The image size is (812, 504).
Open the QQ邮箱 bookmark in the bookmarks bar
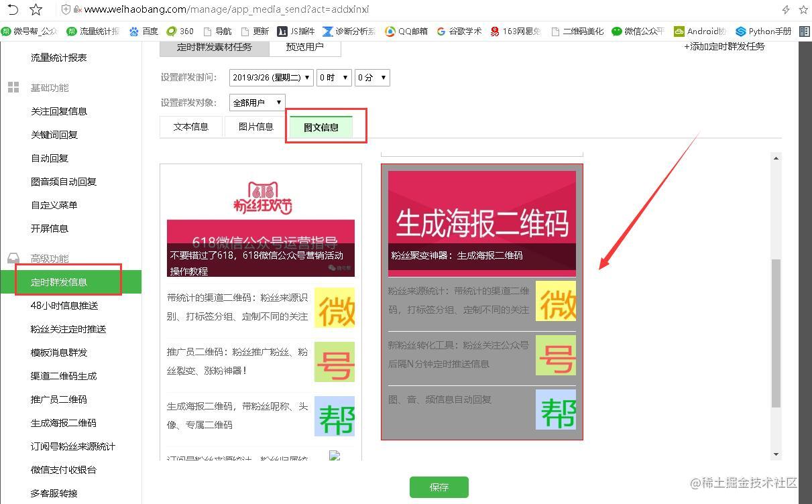pyautogui.click(x=405, y=31)
